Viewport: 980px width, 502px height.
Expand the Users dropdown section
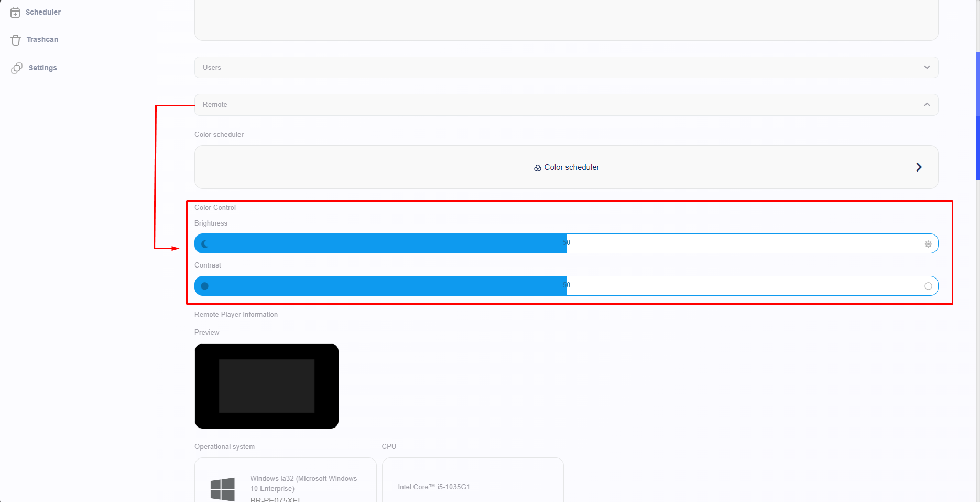pos(566,68)
